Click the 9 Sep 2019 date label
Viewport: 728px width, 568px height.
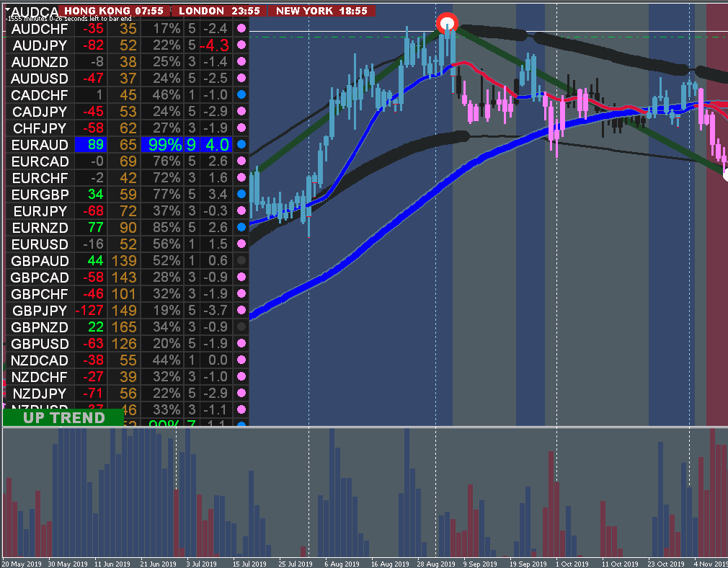pyautogui.click(x=480, y=564)
